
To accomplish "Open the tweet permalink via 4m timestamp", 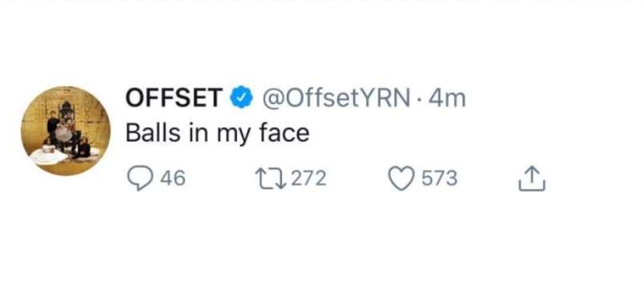I will [447, 98].
